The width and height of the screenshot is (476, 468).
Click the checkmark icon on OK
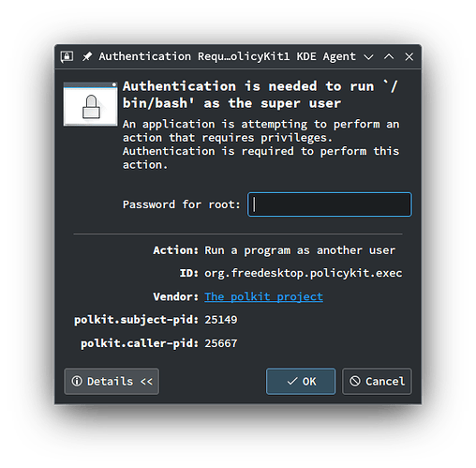(292, 381)
